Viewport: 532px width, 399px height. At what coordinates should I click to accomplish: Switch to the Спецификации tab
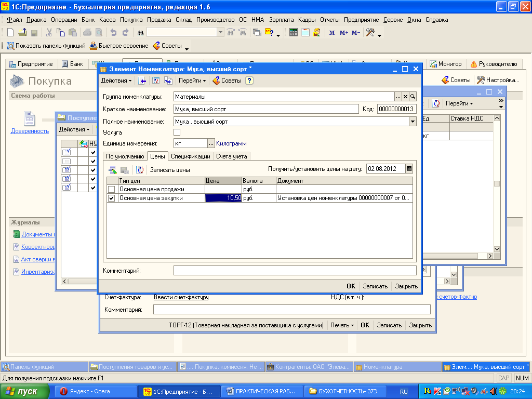pos(191,156)
